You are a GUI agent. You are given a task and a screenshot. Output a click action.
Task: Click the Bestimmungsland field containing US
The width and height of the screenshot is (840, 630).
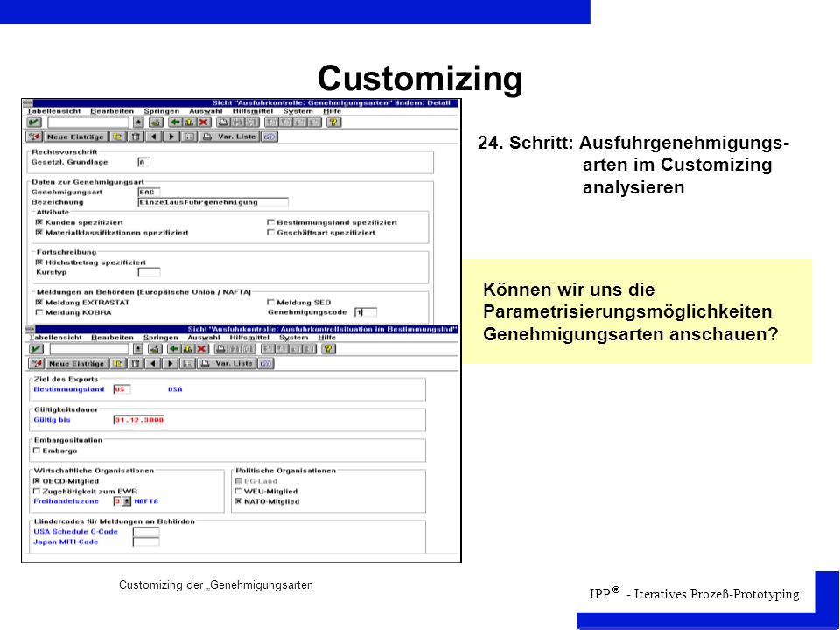pyautogui.click(x=122, y=389)
